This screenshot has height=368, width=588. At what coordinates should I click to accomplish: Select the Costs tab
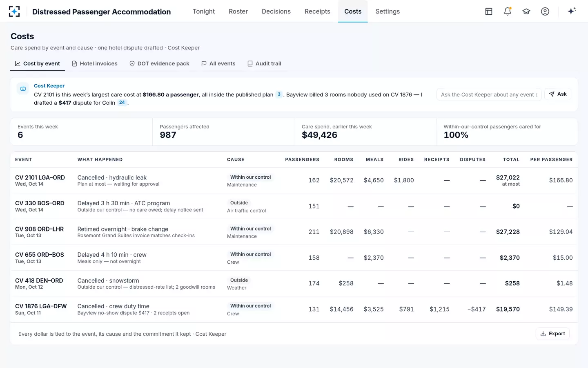click(353, 11)
